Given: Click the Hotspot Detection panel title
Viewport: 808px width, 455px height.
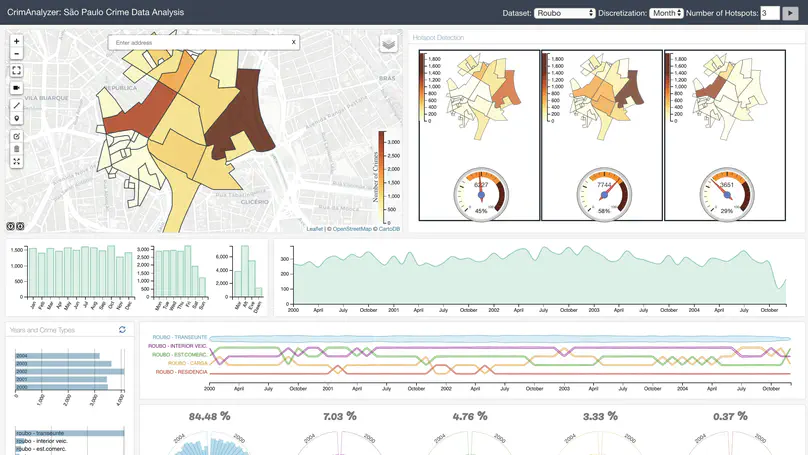Looking at the screenshot, I should [x=438, y=38].
